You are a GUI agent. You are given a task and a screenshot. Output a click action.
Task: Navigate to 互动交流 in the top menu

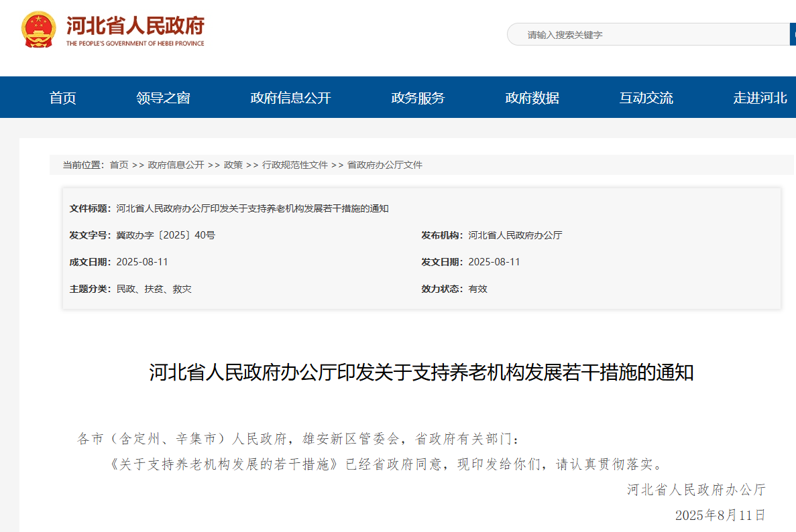[646, 98]
